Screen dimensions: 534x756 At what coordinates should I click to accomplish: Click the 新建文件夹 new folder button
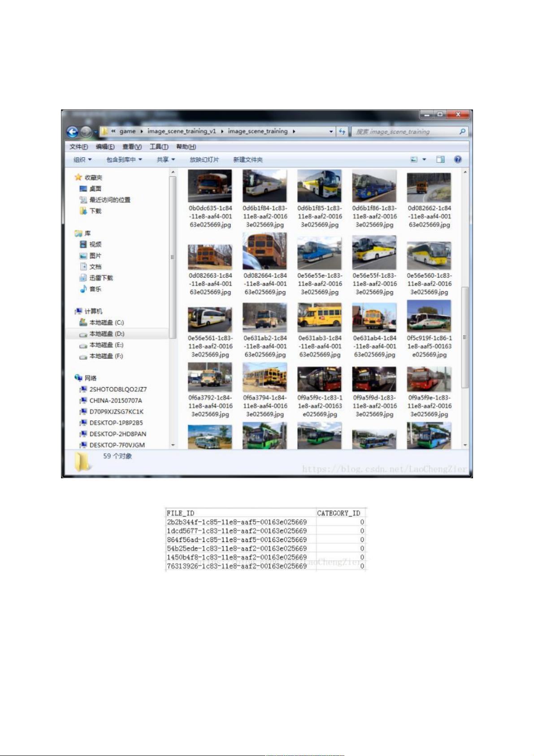[248, 160]
